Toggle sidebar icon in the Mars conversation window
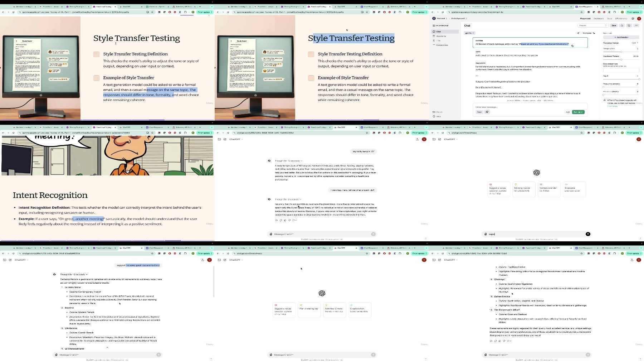644x362 pixels. (x=219, y=139)
